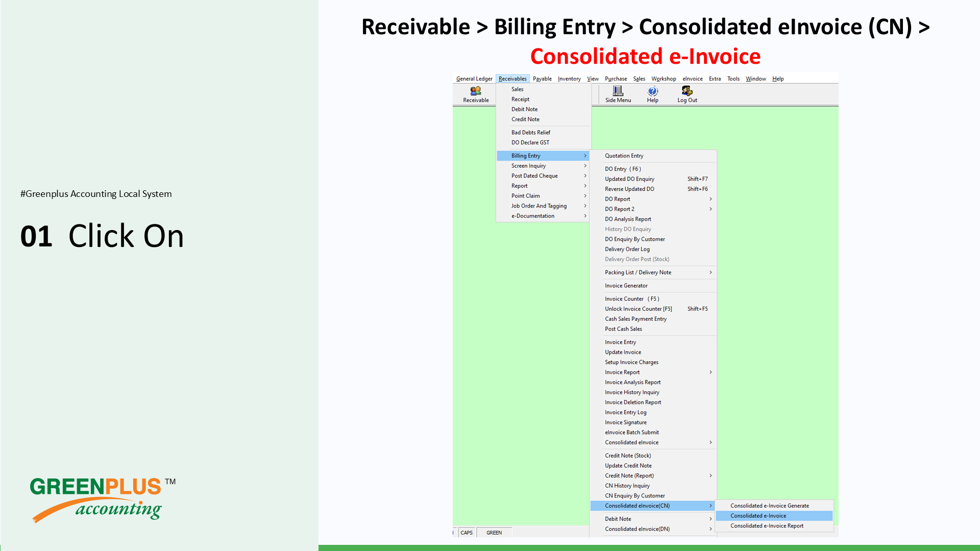Open the Tools menu
This screenshot has width=980, height=551.
tap(733, 79)
